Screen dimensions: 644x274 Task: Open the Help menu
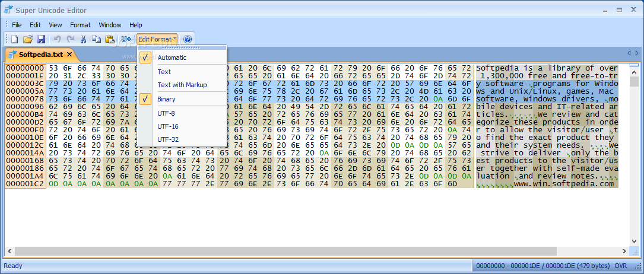135,25
